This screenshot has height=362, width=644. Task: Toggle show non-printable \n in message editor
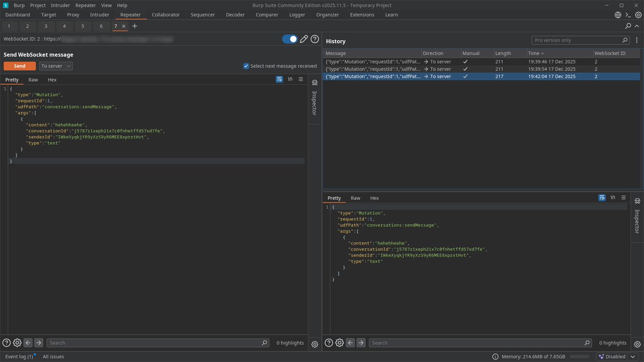click(290, 79)
